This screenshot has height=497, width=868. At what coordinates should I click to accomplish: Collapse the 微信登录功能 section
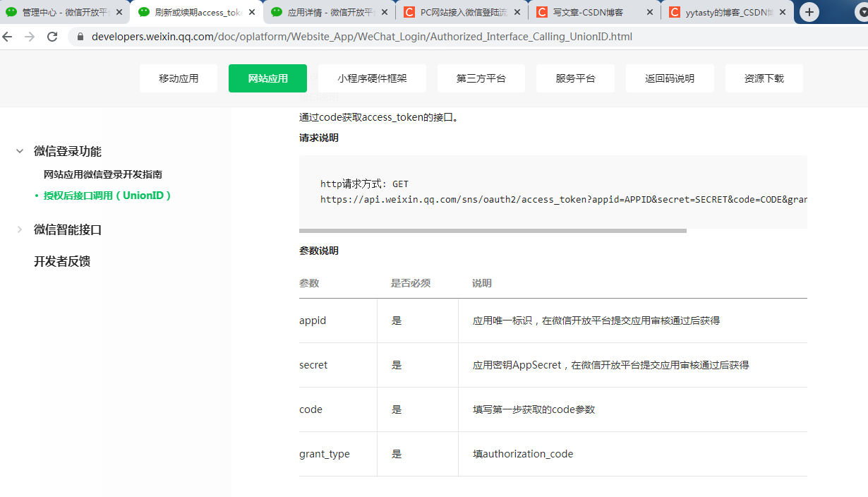(18, 150)
